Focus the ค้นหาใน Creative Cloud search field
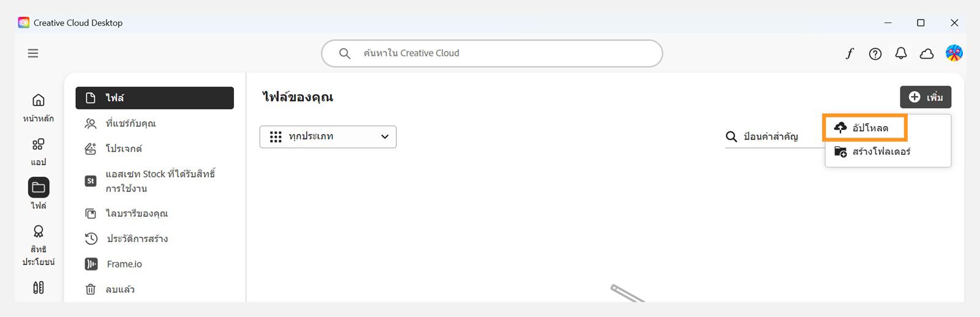 (x=492, y=53)
